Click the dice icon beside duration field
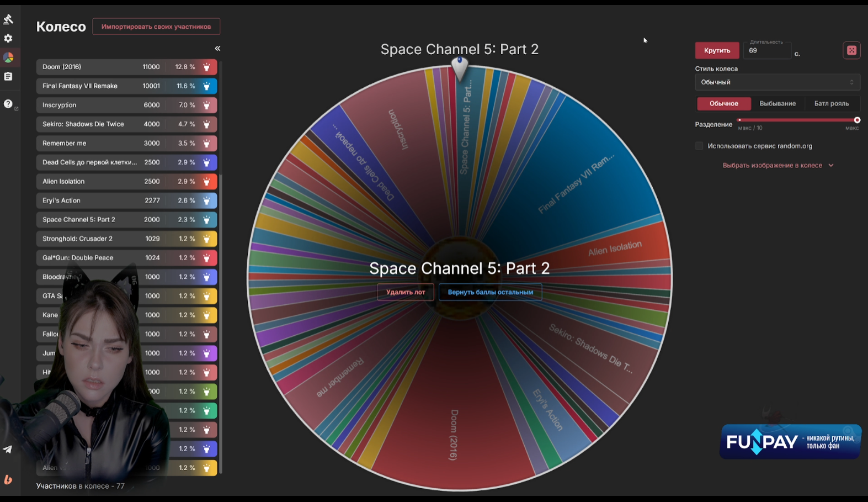The height and width of the screenshot is (502, 868). (x=851, y=50)
